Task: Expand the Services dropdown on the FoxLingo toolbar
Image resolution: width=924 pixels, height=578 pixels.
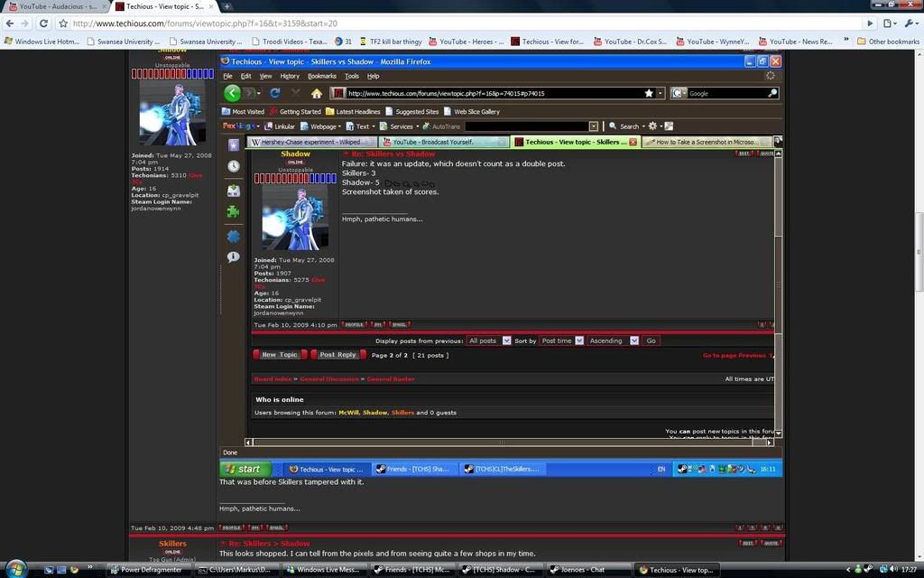Action: [399, 126]
